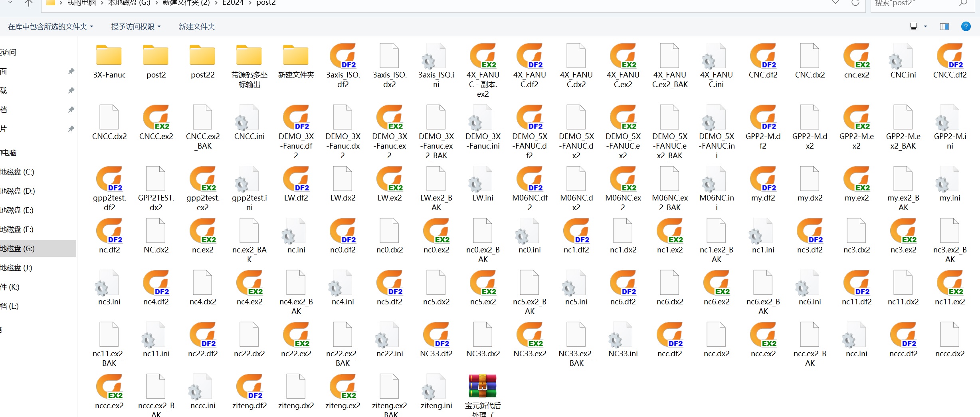Select the GPP2-M.df2 file icon
980x417 pixels.
point(763,117)
